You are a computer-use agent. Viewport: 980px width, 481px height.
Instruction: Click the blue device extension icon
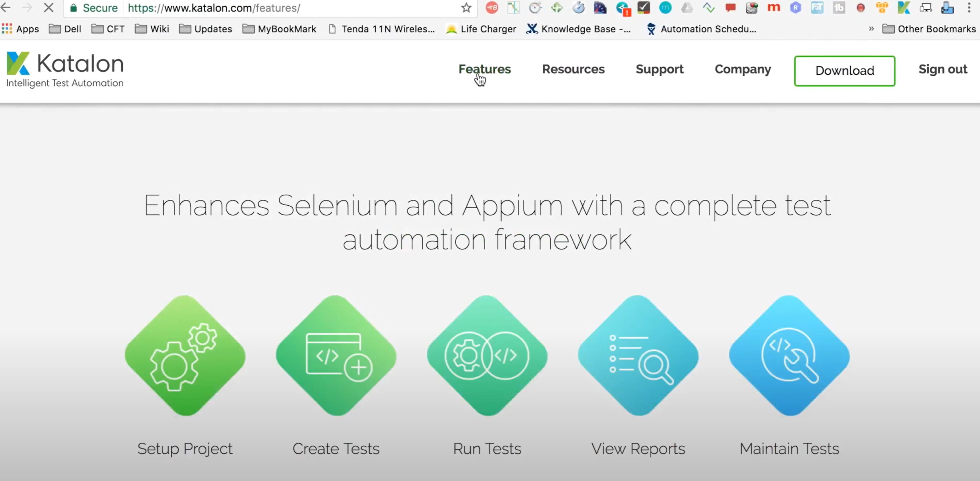[947, 8]
